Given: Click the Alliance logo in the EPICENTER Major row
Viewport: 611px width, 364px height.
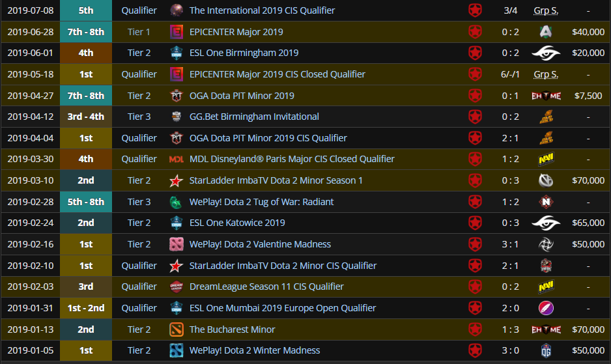Looking at the screenshot, I should tap(545, 32).
